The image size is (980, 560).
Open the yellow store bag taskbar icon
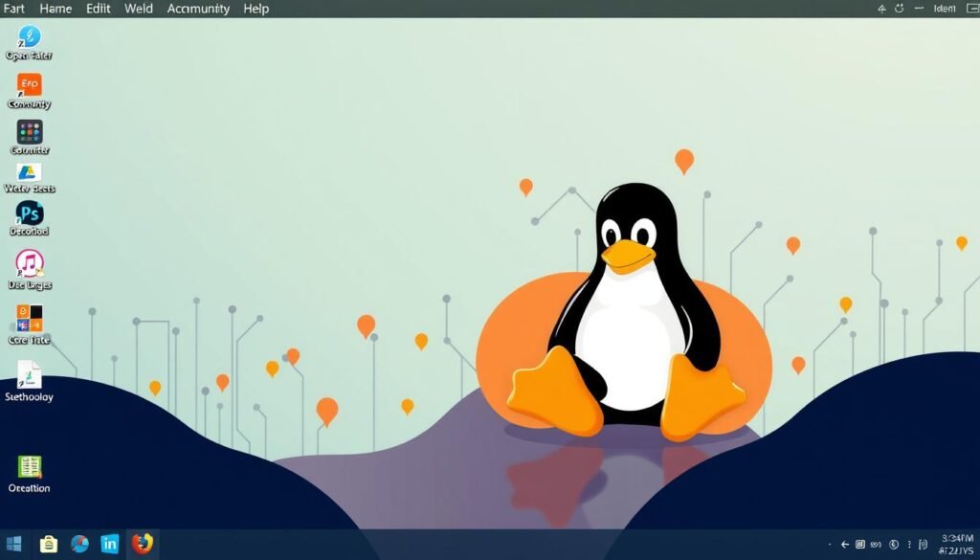pos(49,544)
